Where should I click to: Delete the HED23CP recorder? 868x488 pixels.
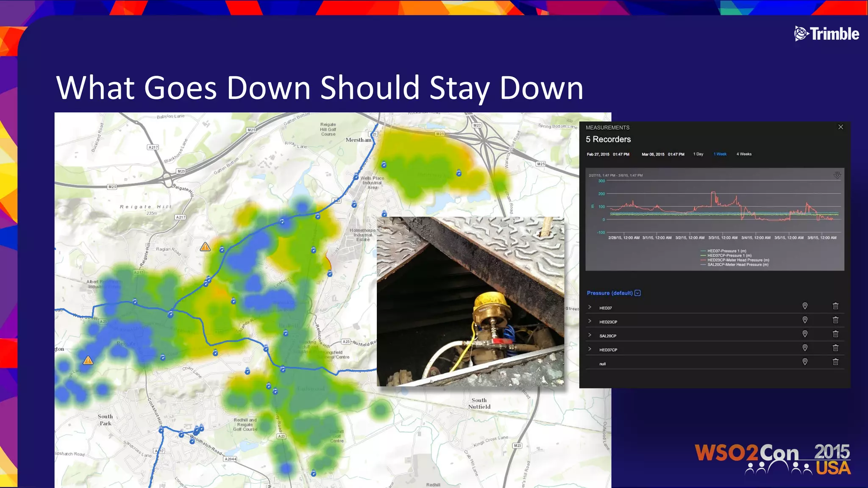pyautogui.click(x=835, y=320)
